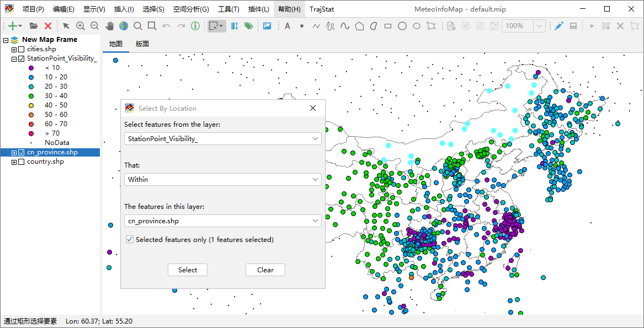Select the draw polygon tool
Image resolution: width=644 pixels, height=328 pixels.
click(359, 26)
